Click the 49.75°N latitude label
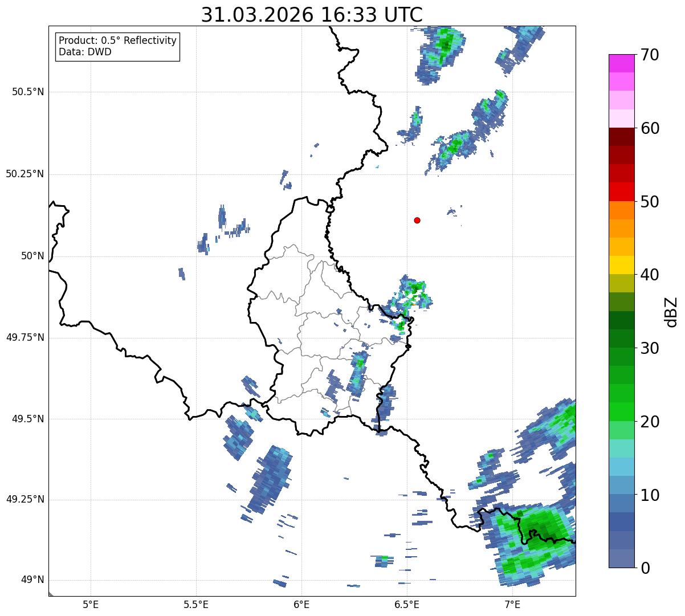Image resolution: width=685 pixels, height=616 pixels. [x=25, y=337]
